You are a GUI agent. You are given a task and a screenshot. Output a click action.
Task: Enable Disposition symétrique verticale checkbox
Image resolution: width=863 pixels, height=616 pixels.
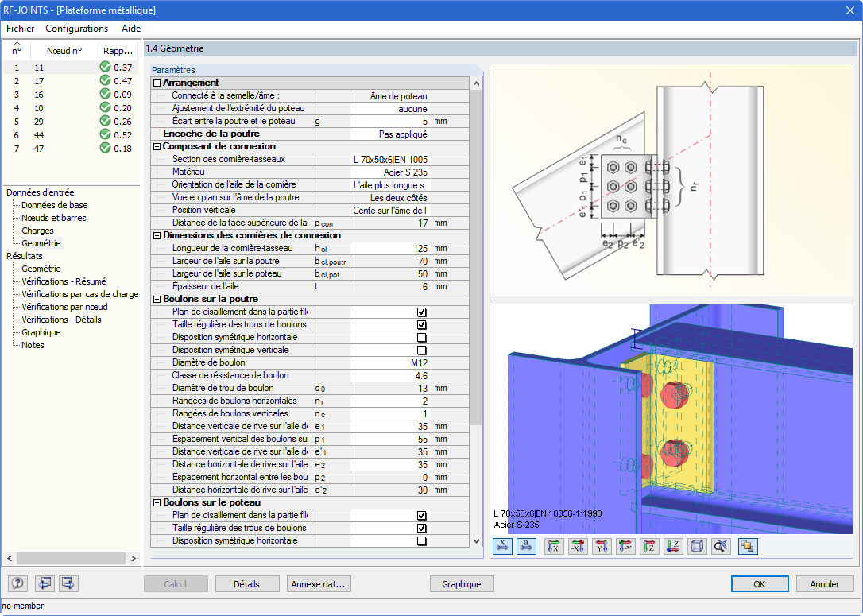[x=422, y=350]
